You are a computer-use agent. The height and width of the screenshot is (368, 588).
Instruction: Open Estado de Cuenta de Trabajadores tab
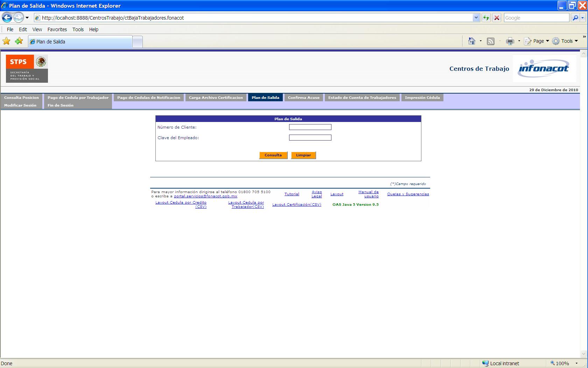click(362, 98)
